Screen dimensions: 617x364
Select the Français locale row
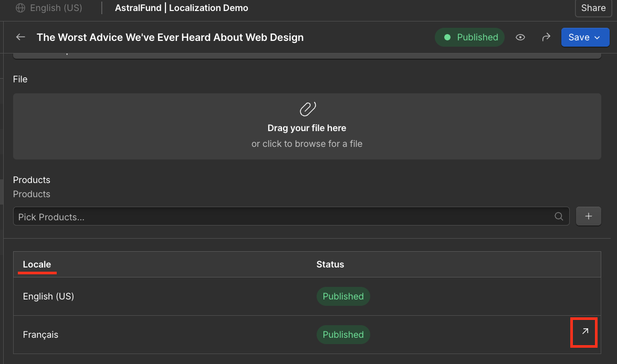(307, 335)
